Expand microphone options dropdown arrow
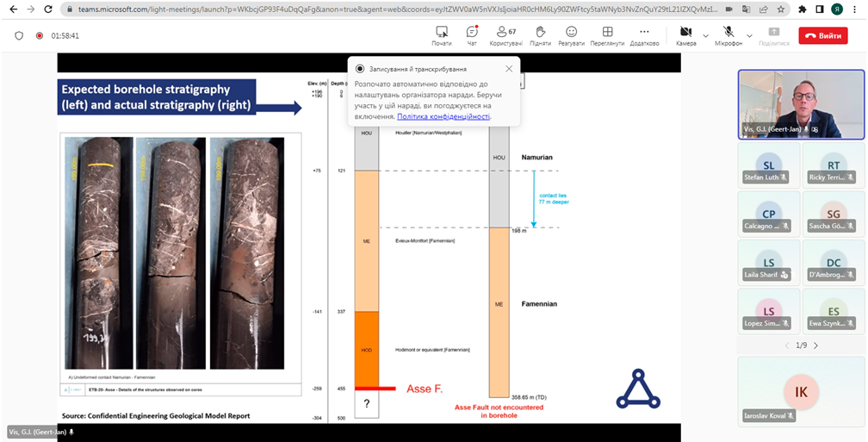 [749, 35]
